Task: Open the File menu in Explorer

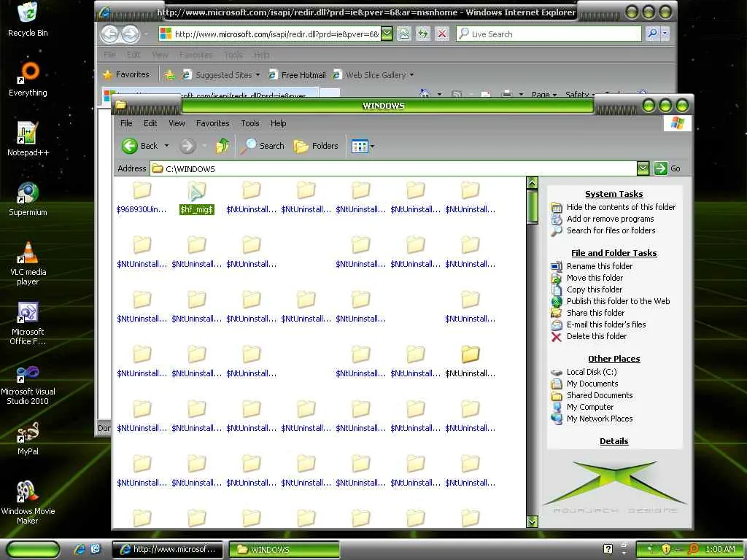Action: (126, 123)
